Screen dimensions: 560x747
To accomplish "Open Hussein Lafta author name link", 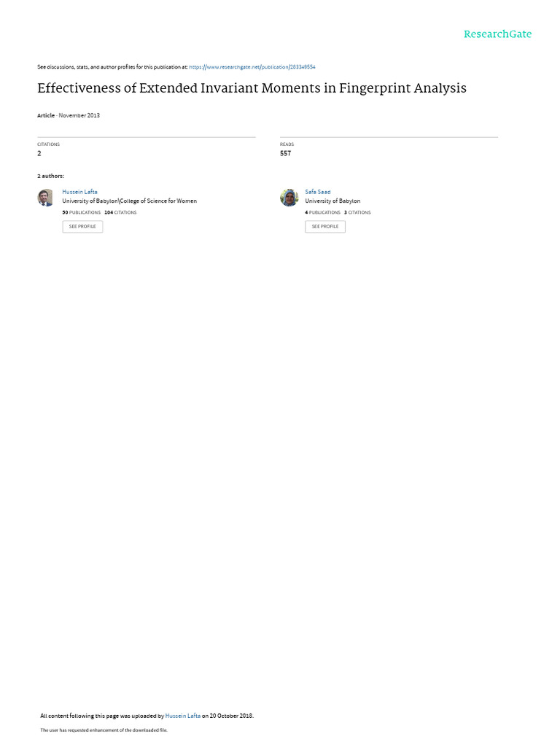I will (x=79, y=192).
